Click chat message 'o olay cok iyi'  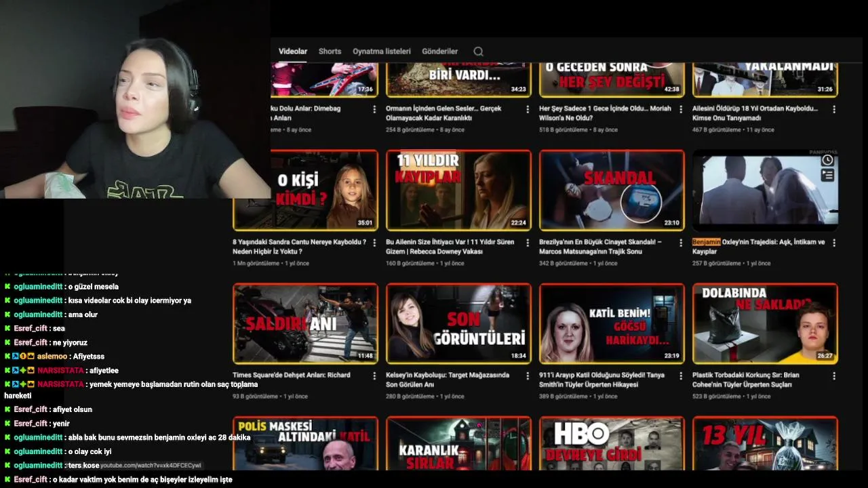pos(90,451)
